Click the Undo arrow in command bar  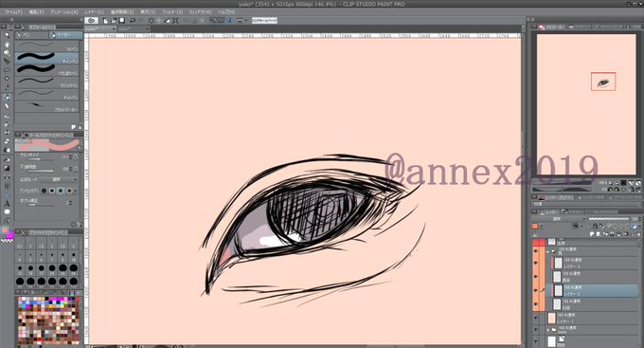(x=133, y=20)
